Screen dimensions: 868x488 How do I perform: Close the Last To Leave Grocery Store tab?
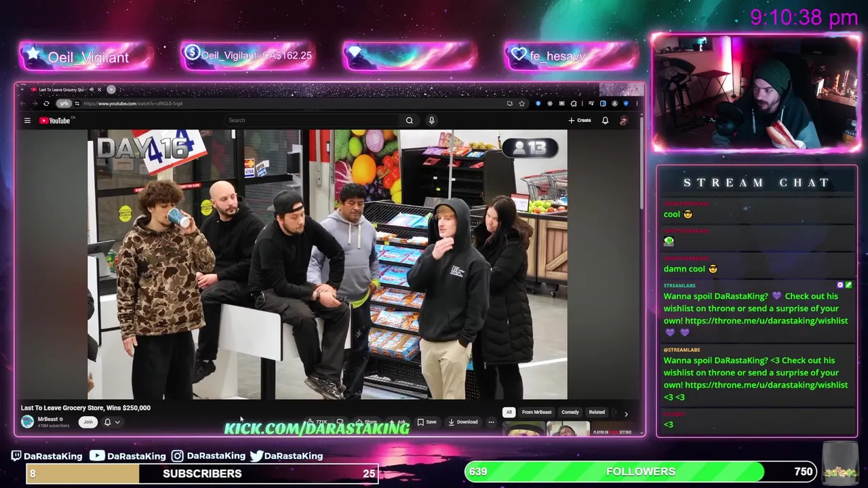coord(99,89)
